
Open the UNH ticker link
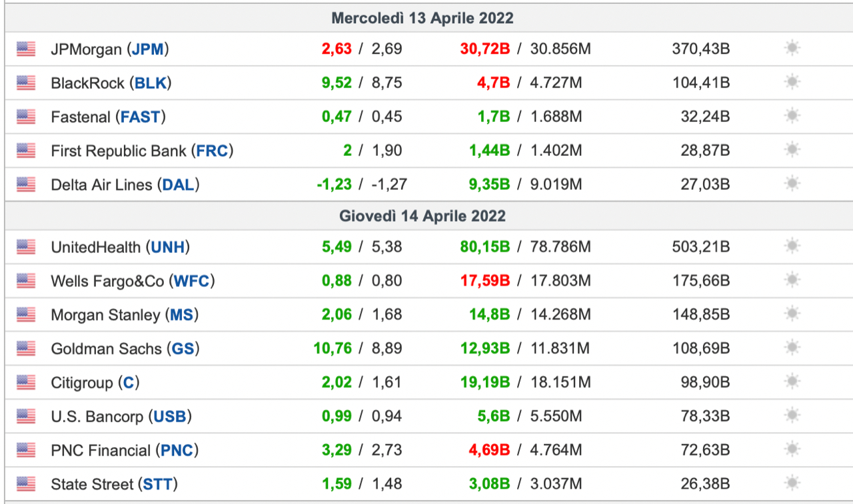[167, 248]
